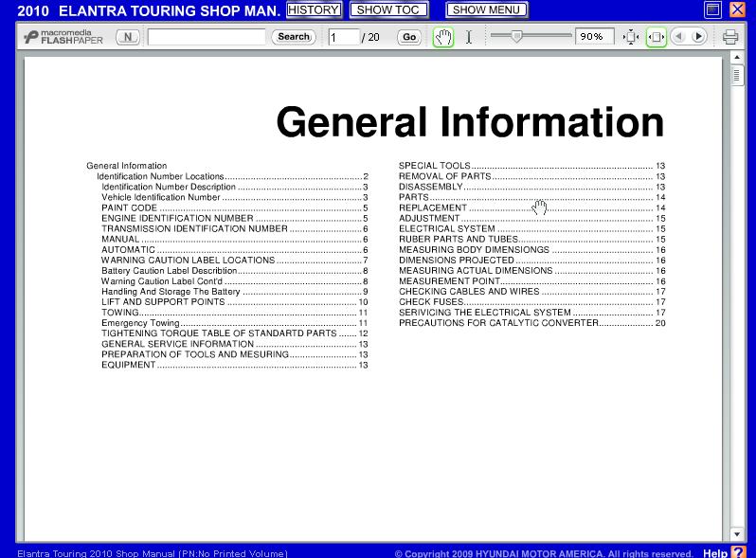Click 'REPLACEMENT' entry
The width and height of the screenshot is (756, 558).
(x=531, y=207)
